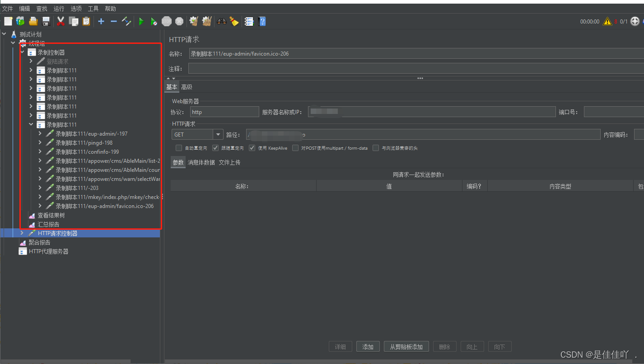Start the test with green play icon
The width and height of the screenshot is (644, 364).
coord(141,21)
